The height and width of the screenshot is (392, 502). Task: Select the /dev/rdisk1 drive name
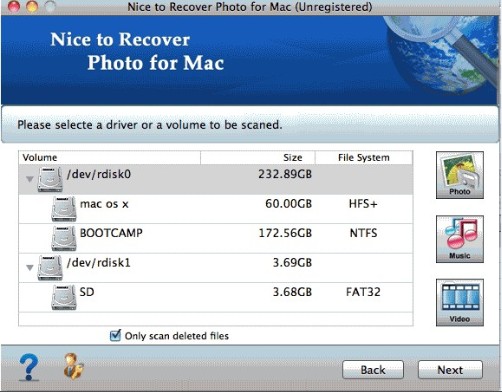click(99, 263)
